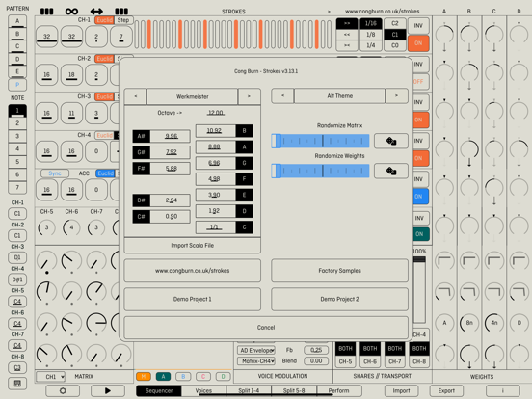Load Factory Samples
The height and width of the screenshot is (399, 532).
(x=339, y=271)
